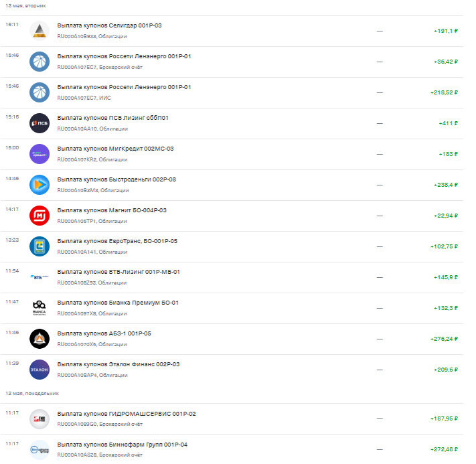476x464 pixels.
Task: Click the RU000A1070X5, Облигации subtitle
Action: coord(92,345)
